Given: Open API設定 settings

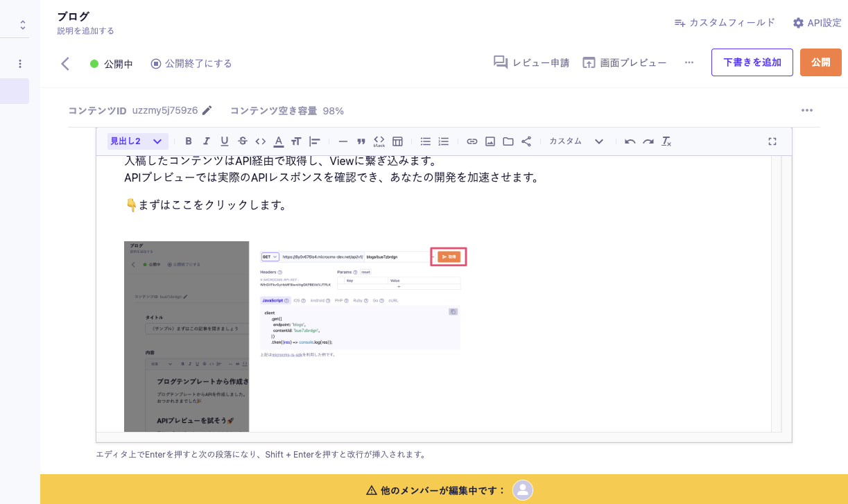Looking at the screenshot, I should coord(817,23).
